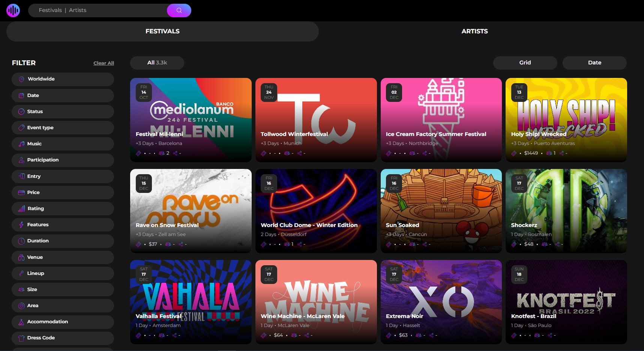Expand the Rating filter

(63, 209)
